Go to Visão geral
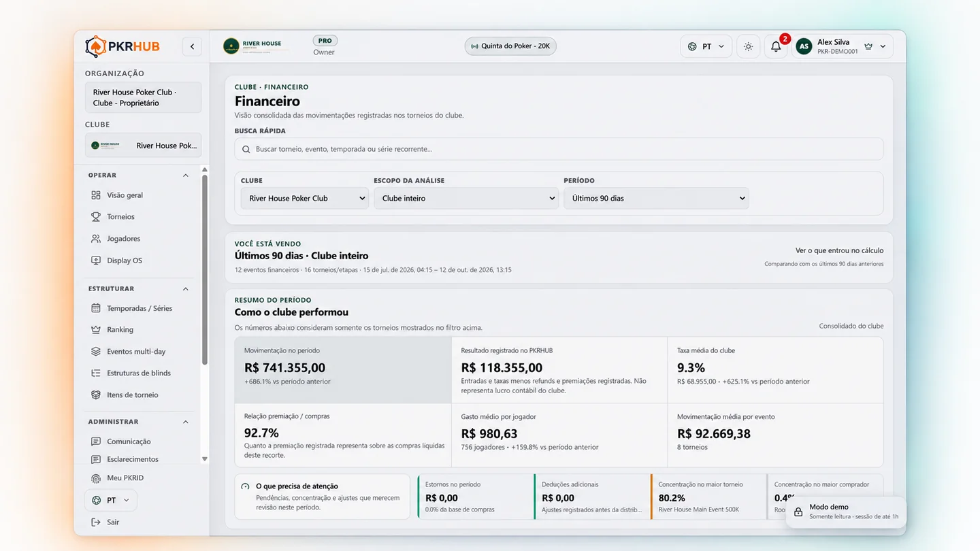Viewport: 980px width, 551px height. 125,195
